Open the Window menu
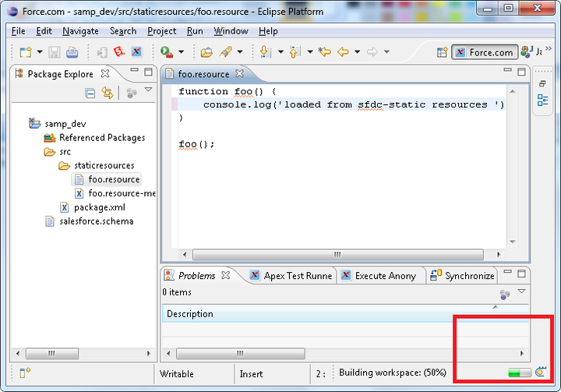 point(231,31)
